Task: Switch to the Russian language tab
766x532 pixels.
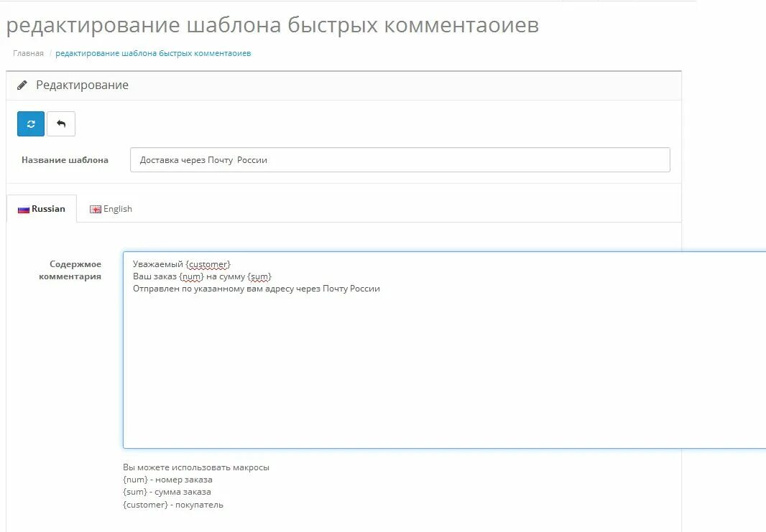Action: 42,209
